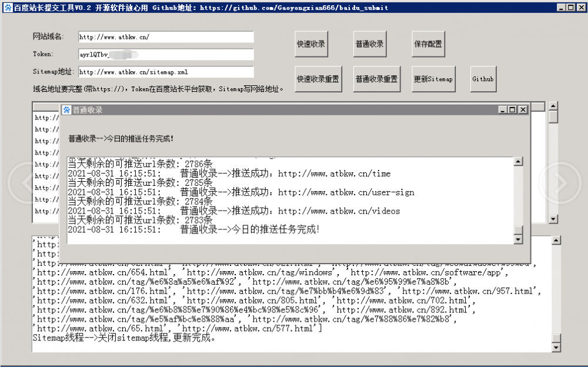Viewport: 588px width, 367px height.
Task: Click the 快速收录重置 button
Action: pyautogui.click(x=318, y=79)
